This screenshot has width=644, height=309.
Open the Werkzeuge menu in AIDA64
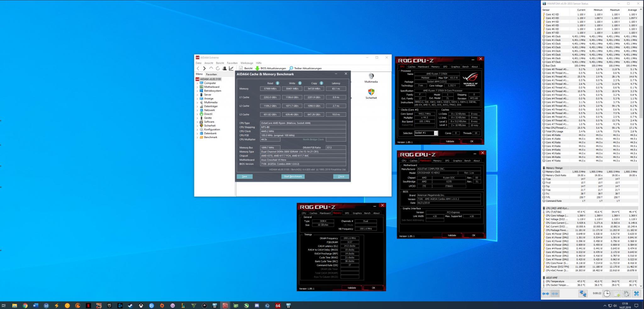click(x=247, y=63)
